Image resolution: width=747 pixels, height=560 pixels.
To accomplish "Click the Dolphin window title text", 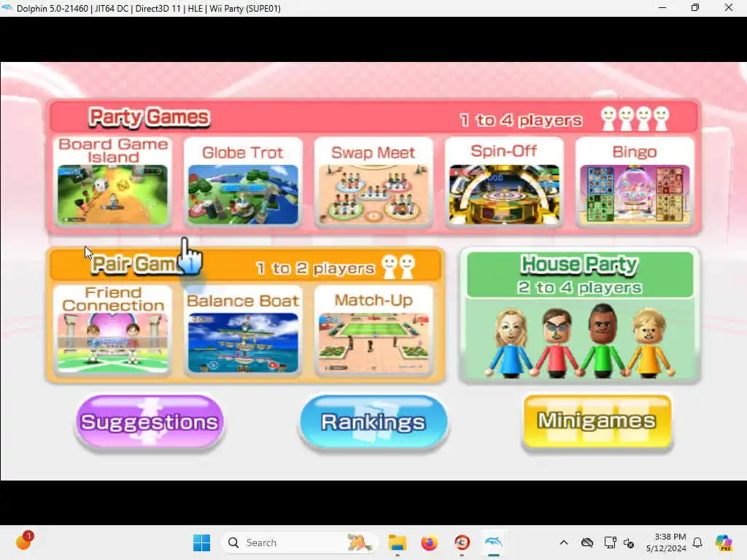I will click(x=149, y=9).
